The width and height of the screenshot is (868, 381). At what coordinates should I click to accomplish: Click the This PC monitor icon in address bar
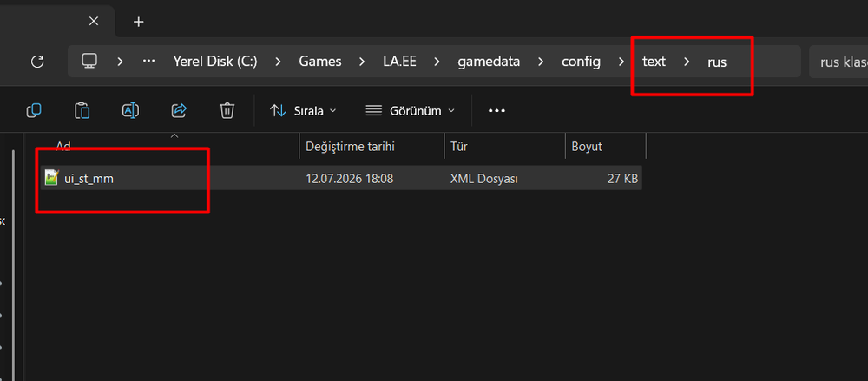pyautogui.click(x=89, y=61)
